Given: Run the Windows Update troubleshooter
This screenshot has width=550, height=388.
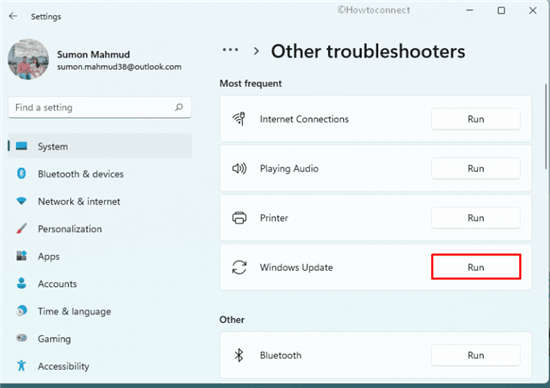Looking at the screenshot, I should [x=476, y=267].
